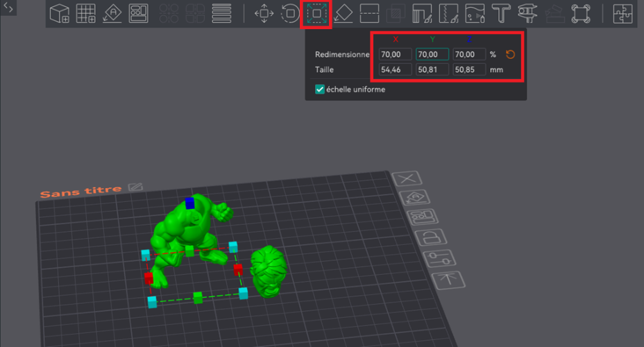Open the support painting tool
Image resolution: width=644 pixels, height=347 pixels.
[422, 14]
